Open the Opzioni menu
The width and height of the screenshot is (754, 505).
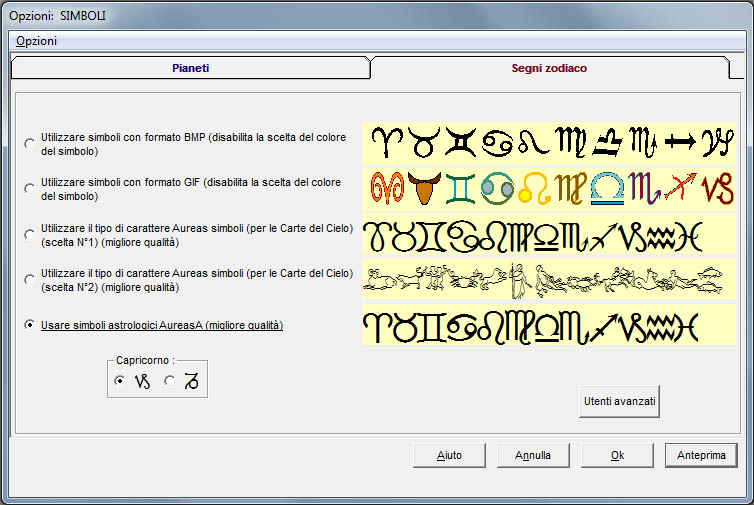point(37,41)
